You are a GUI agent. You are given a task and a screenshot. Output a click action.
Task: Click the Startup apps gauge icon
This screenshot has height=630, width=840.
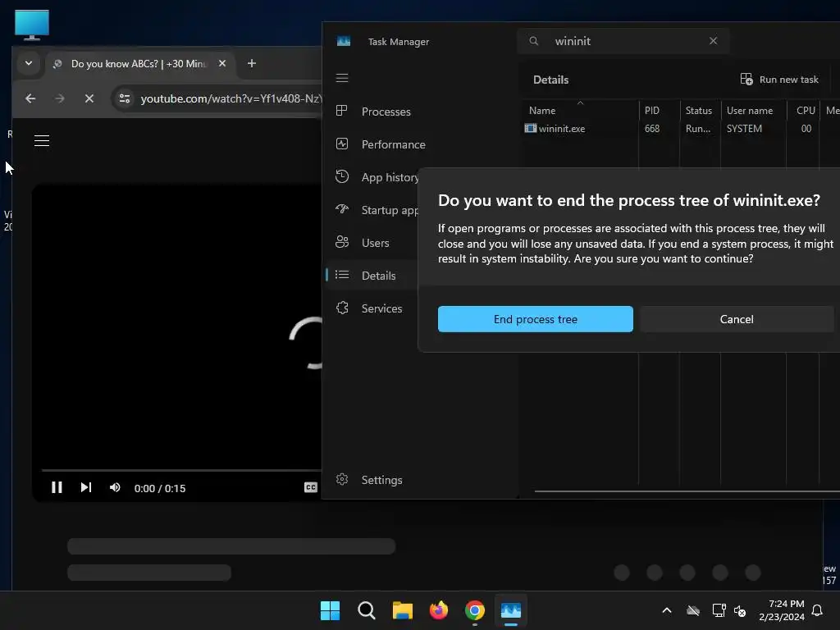coord(342,209)
